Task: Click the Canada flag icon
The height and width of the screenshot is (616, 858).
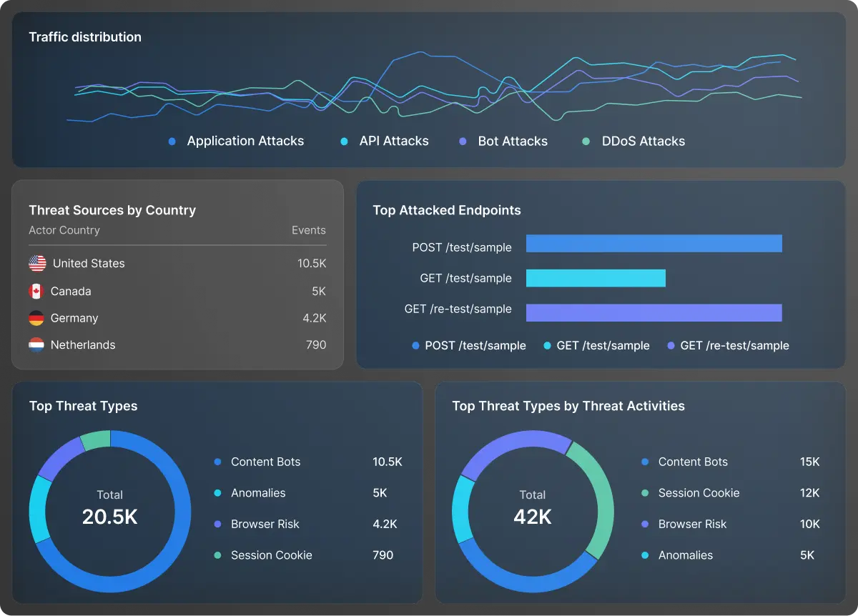Action: (x=37, y=291)
